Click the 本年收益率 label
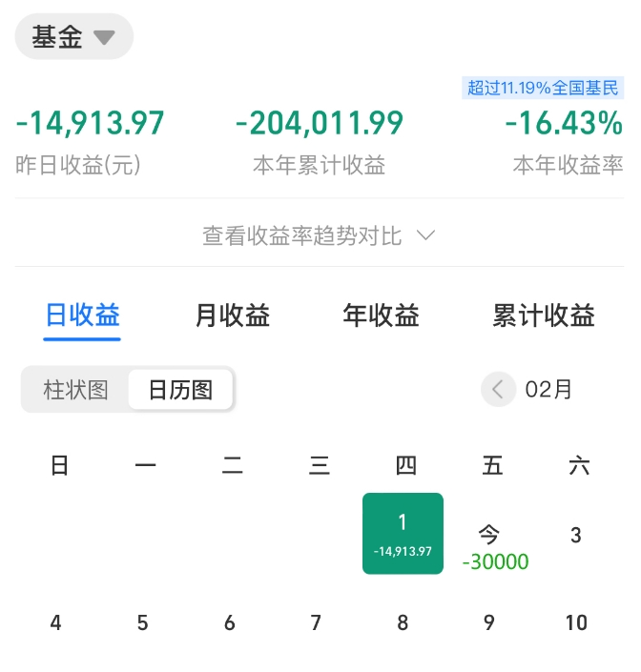Screen dimensions: 641x672 [x=569, y=165]
